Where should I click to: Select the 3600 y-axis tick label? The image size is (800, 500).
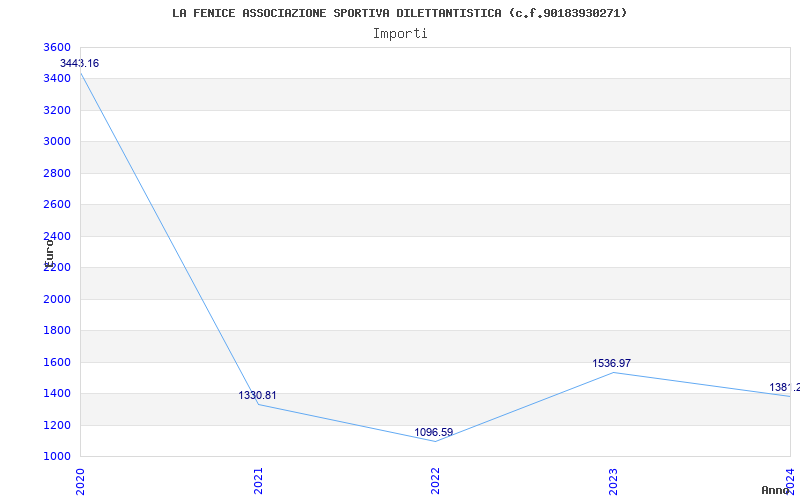pyautogui.click(x=57, y=47)
